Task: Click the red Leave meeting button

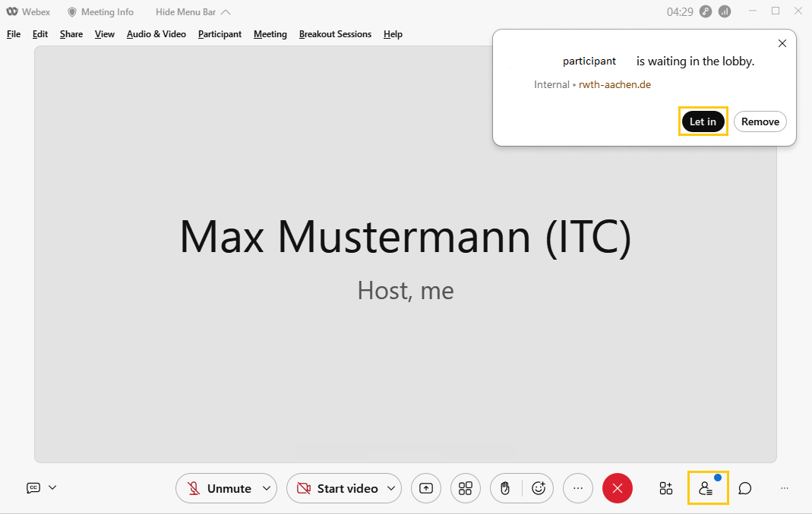Action: (x=618, y=488)
